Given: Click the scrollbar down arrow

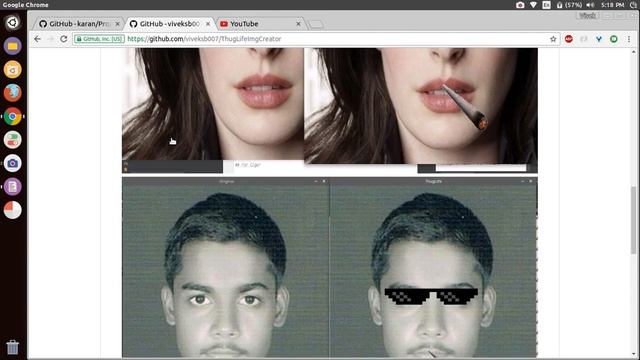Looking at the screenshot, I should (x=634, y=354).
